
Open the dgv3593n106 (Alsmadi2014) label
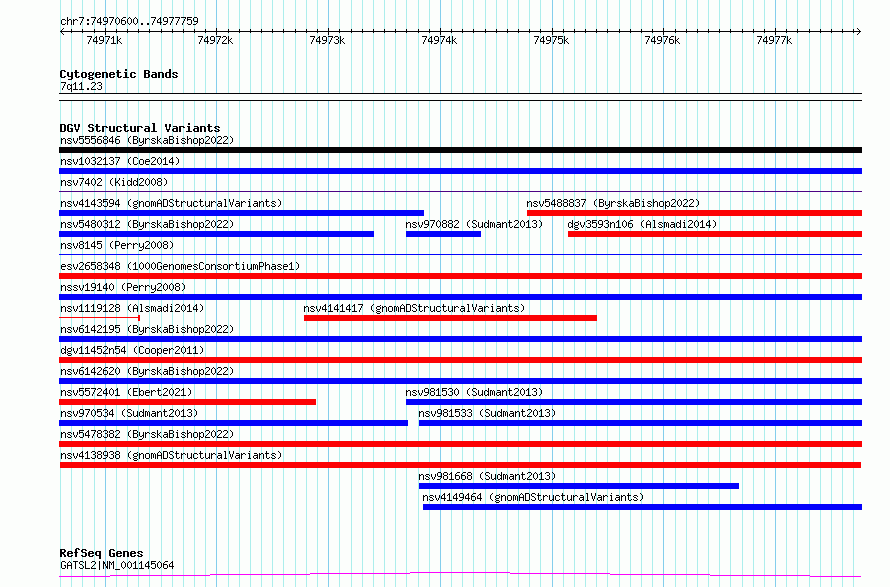[x=643, y=224]
